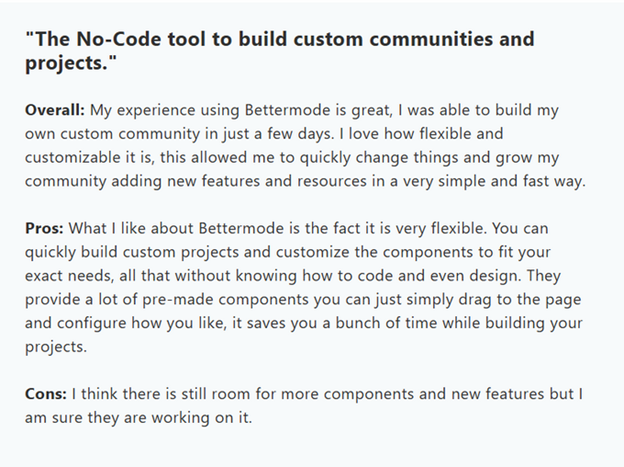Click 'am sure they are working on it.'
This screenshot has width=624, height=467.
tap(138, 418)
